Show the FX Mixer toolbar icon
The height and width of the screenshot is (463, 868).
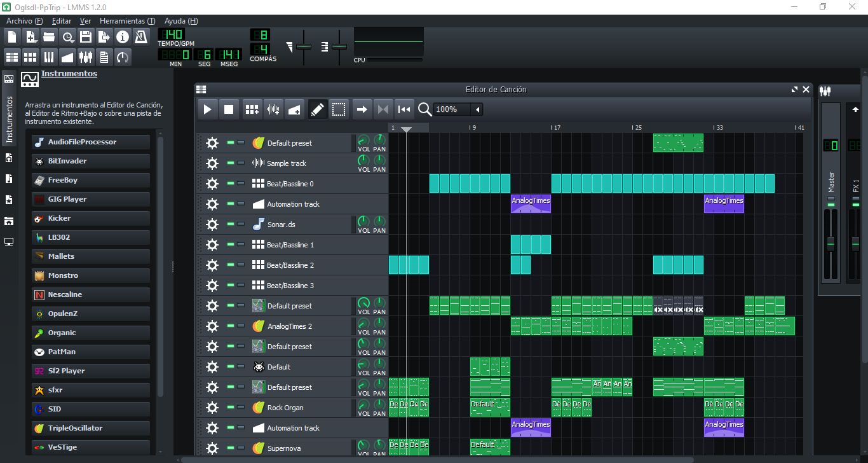(x=86, y=57)
